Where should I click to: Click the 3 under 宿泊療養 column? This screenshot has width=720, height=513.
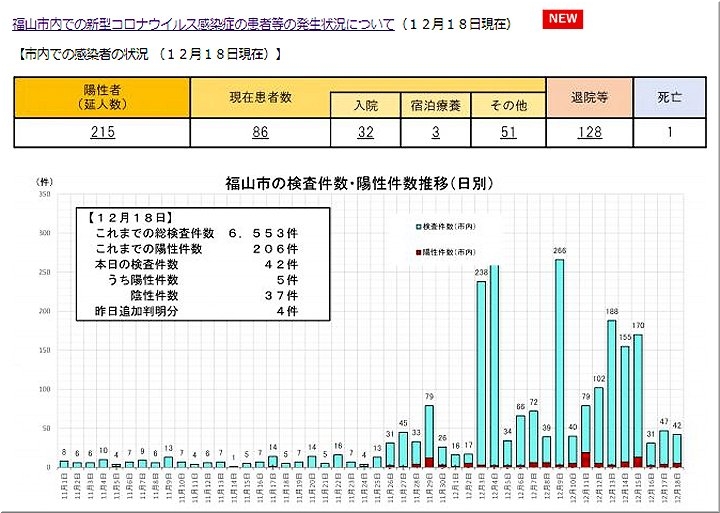pyautogui.click(x=438, y=131)
